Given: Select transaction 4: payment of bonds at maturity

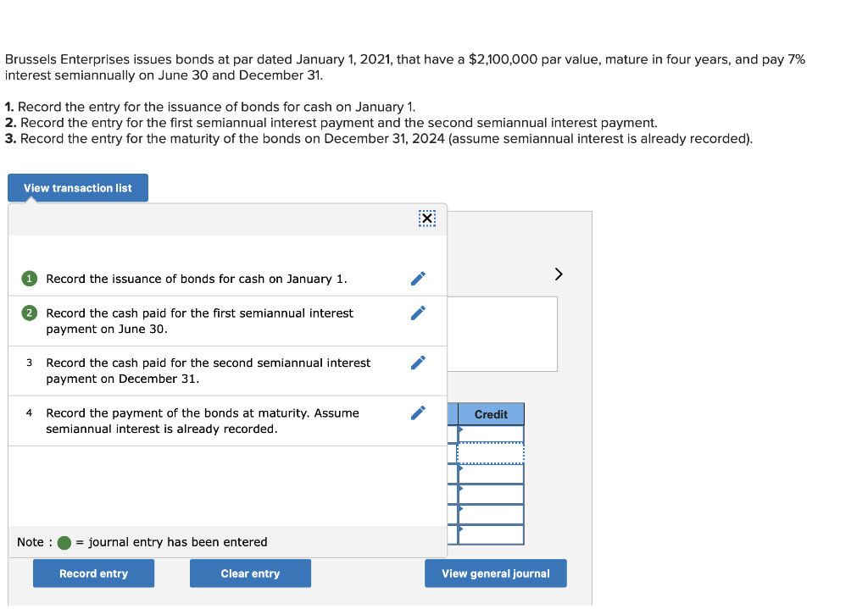Looking at the screenshot, I should [227, 421].
